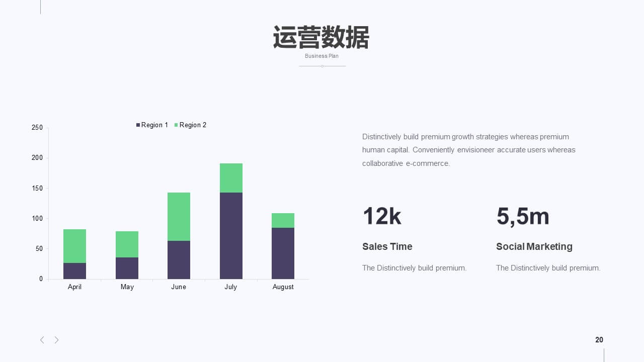Click the May axis label
The width and height of the screenshot is (644, 362).
pos(127,287)
